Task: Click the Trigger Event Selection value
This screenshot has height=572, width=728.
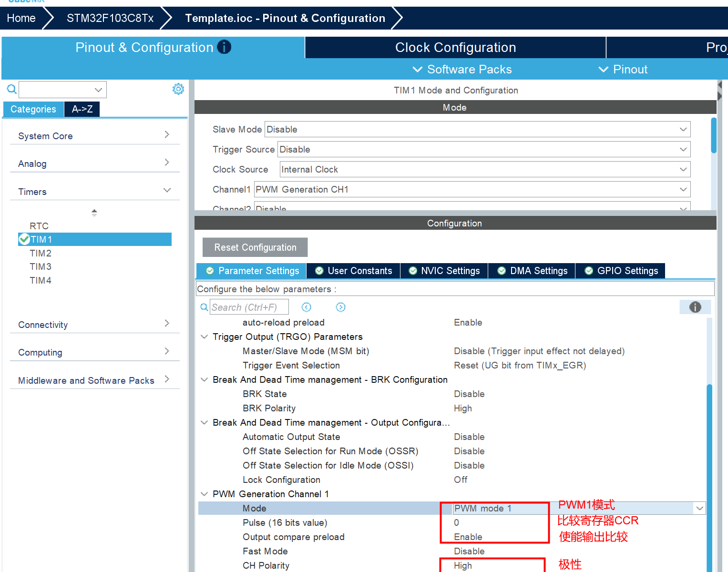Action: [520, 365]
